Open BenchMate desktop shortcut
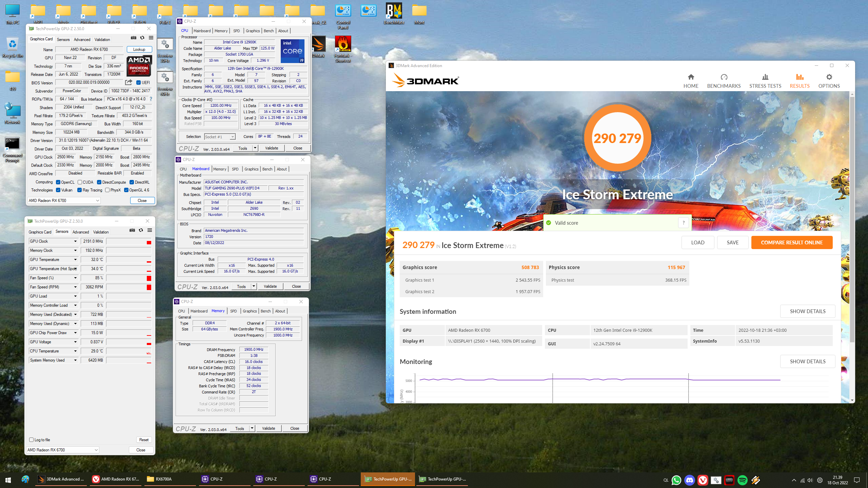This screenshot has width=868, height=488. (x=394, y=14)
